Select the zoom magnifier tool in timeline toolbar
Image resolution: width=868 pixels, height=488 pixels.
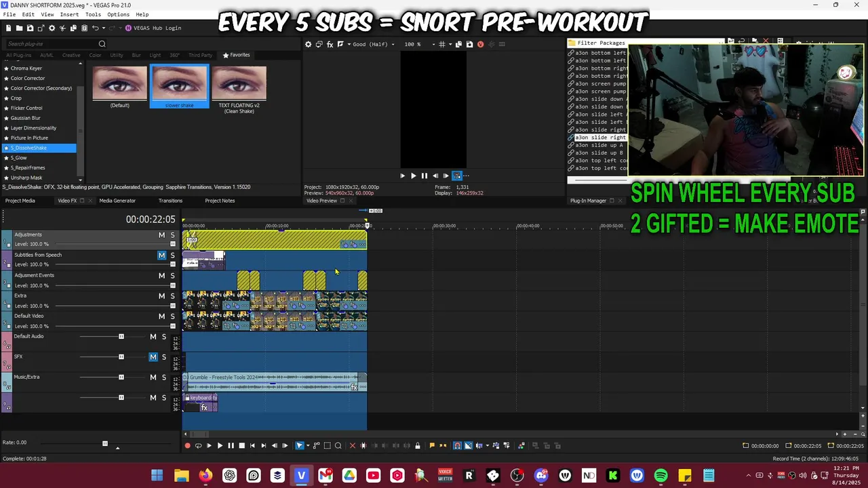click(338, 445)
